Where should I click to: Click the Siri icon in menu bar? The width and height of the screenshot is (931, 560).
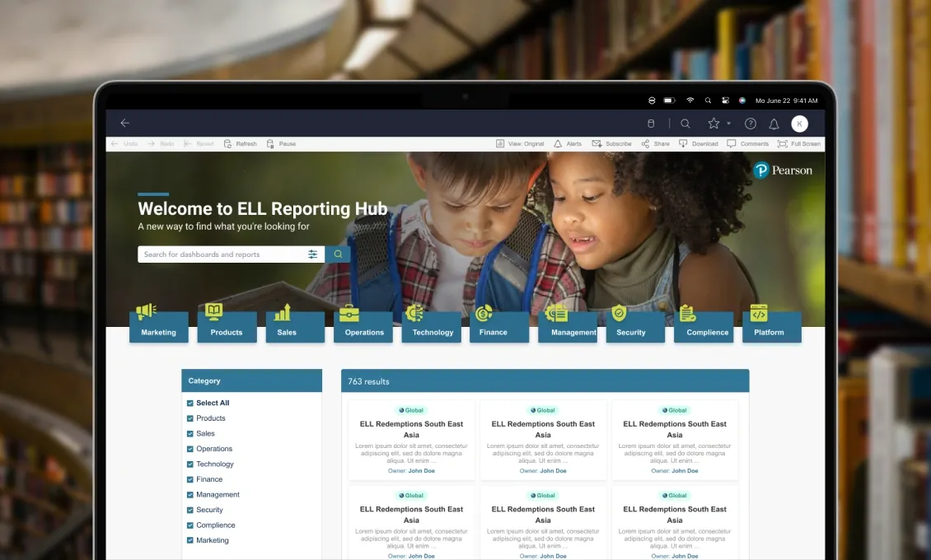coord(742,100)
